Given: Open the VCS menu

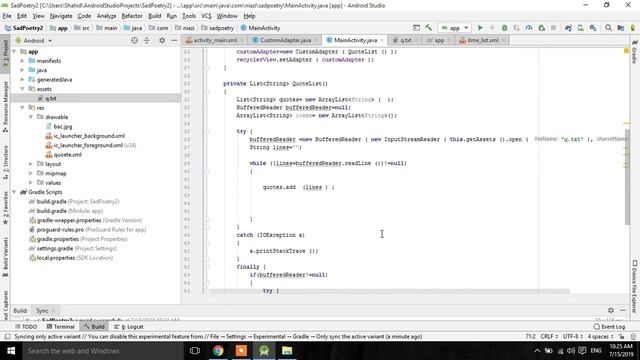Looking at the screenshot, I should click(x=206, y=16).
